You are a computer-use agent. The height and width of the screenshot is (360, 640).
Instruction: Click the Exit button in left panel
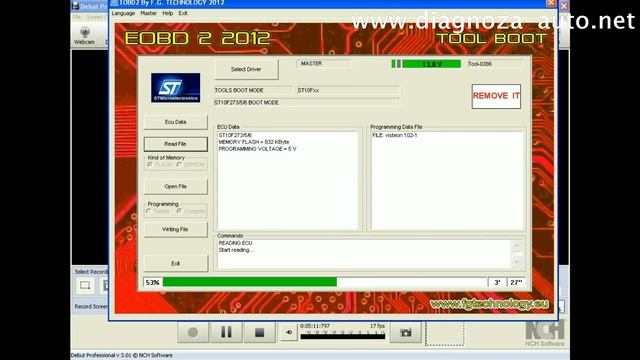pyautogui.click(x=176, y=264)
